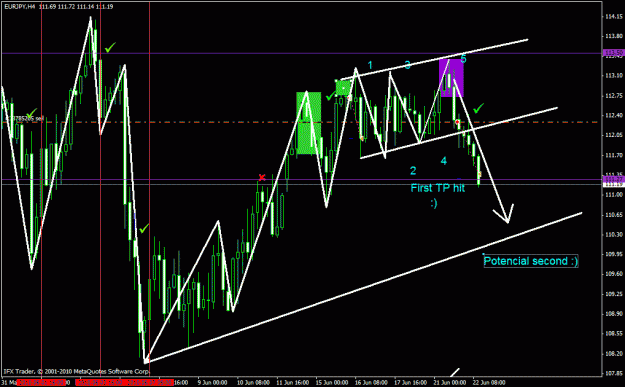Viewport: 625px width, 387px height.
Task: Select the purple rectangle at wave 5
Action: coord(451,78)
